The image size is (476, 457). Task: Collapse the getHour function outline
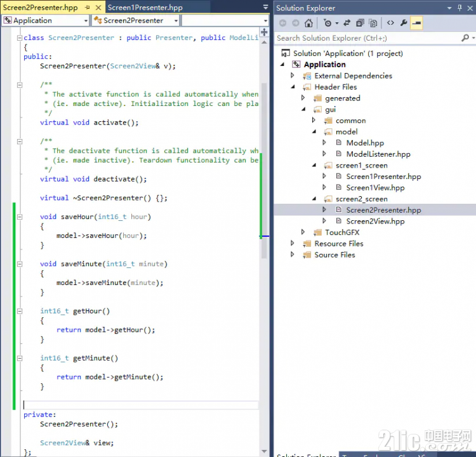click(x=20, y=311)
